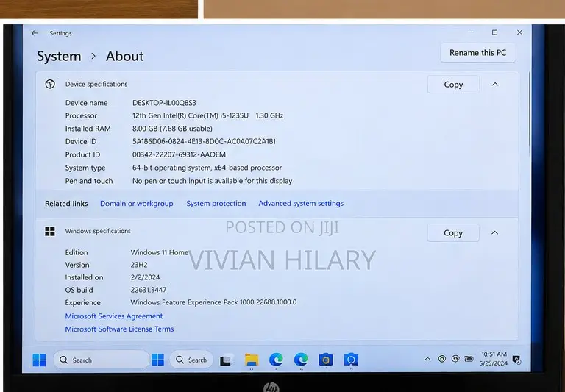This screenshot has width=565, height=392.
Task: Select the Device ID value 5A186D06-0824-4E13
Action: pos(204,142)
